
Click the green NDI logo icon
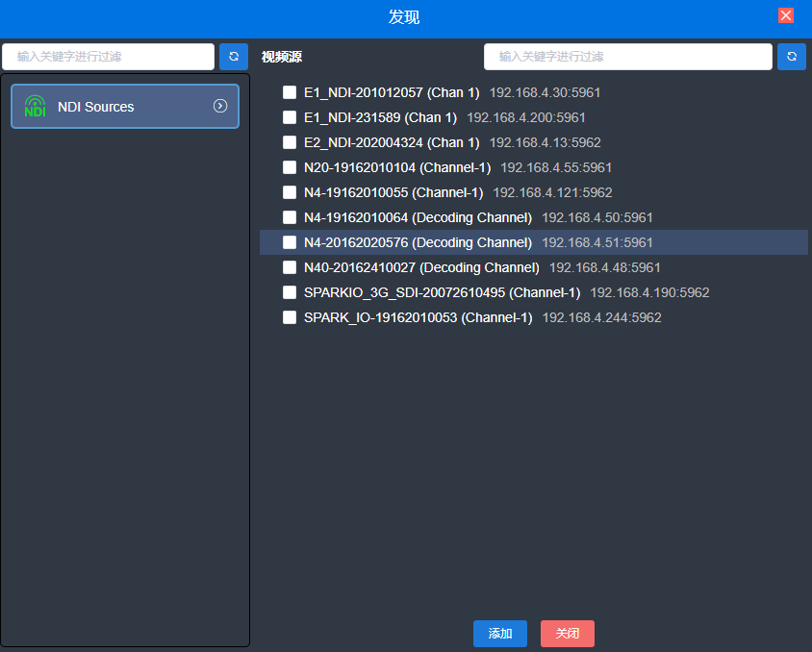[x=36, y=106]
